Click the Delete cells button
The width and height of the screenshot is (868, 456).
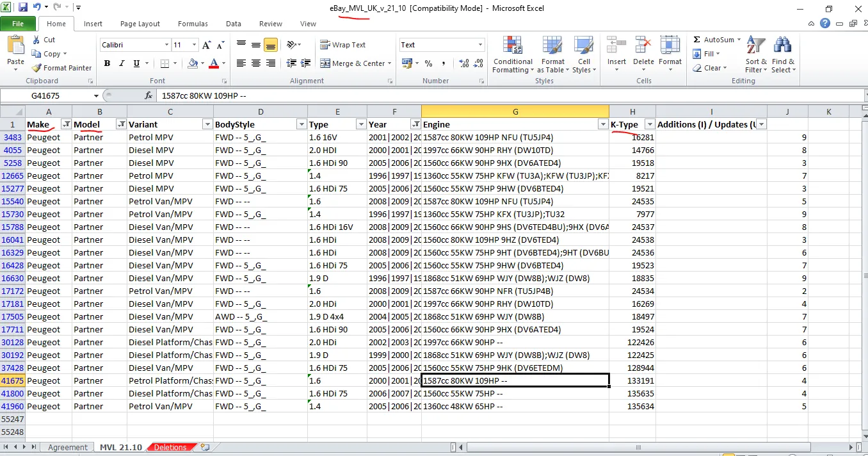[643, 53]
